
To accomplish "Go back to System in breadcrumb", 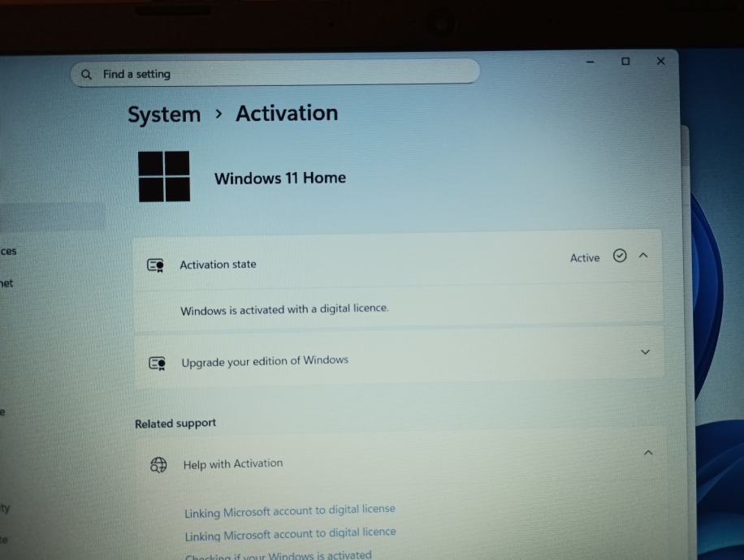I will coord(164,114).
